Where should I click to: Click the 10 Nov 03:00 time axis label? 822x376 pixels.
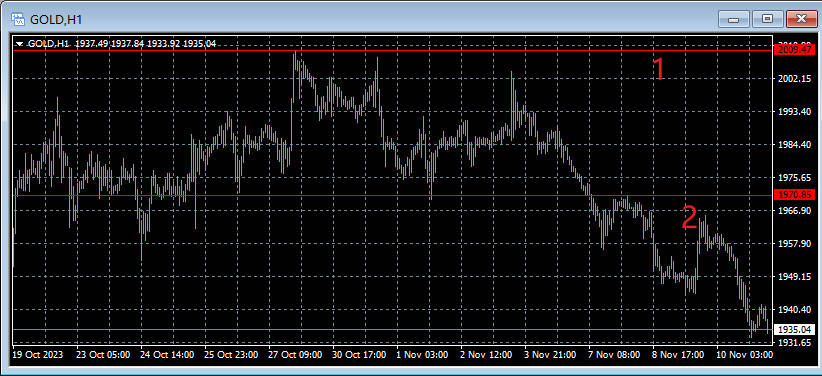[745, 355]
